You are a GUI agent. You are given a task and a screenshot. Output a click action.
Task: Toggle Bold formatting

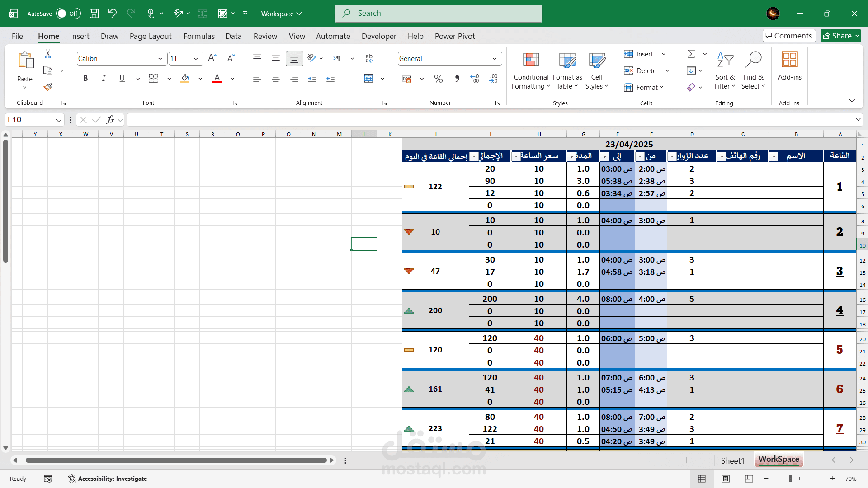(x=85, y=79)
